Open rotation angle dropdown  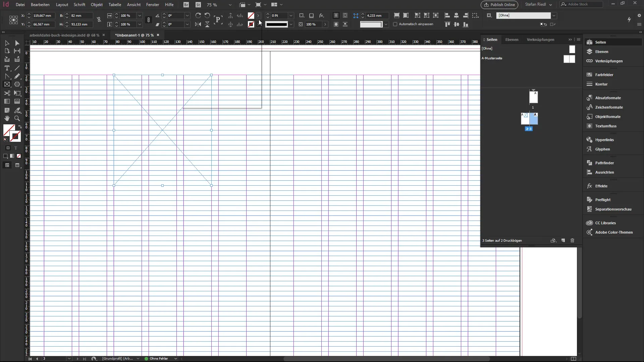[187, 15]
